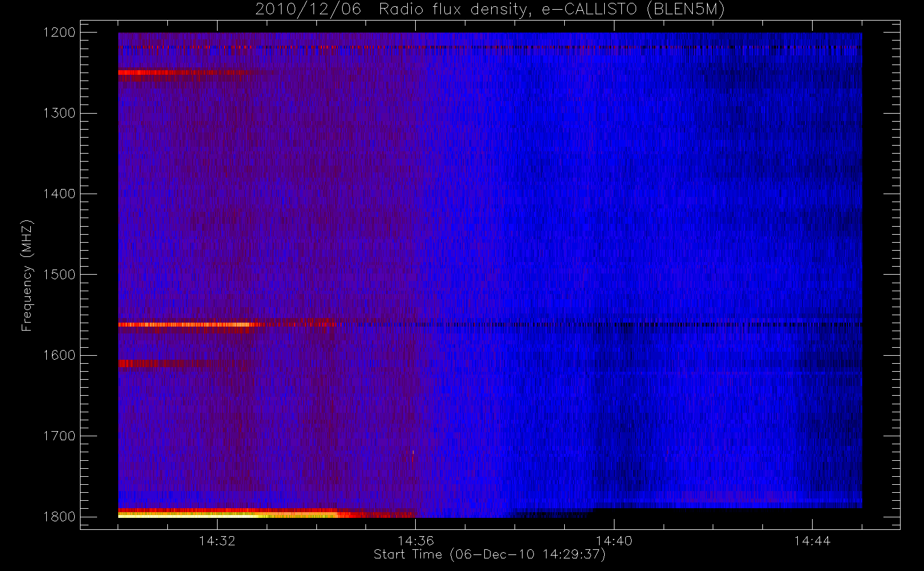The width and height of the screenshot is (924, 571).
Task: Click the 'Start Time (06-Dec-10 14:29:37)' label
Action: pyautogui.click(x=489, y=554)
